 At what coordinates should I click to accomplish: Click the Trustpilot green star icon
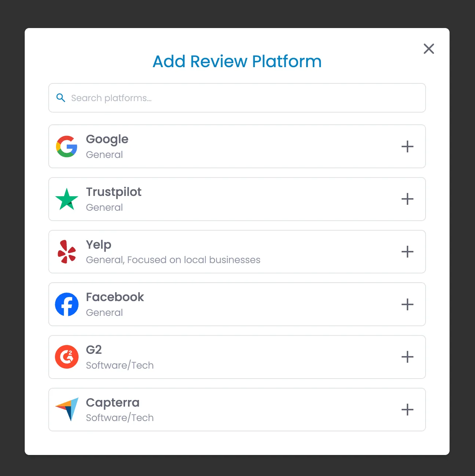click(x=67, y=199)
